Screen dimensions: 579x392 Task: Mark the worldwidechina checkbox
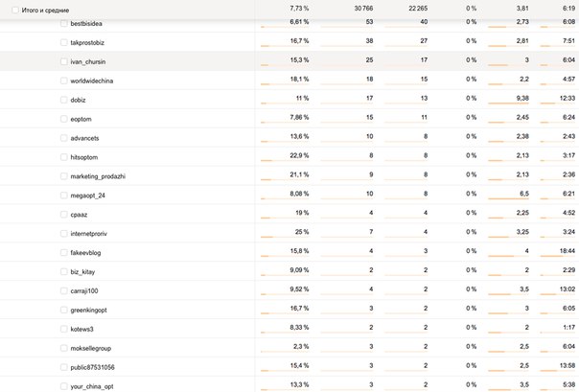coord(64,81)
